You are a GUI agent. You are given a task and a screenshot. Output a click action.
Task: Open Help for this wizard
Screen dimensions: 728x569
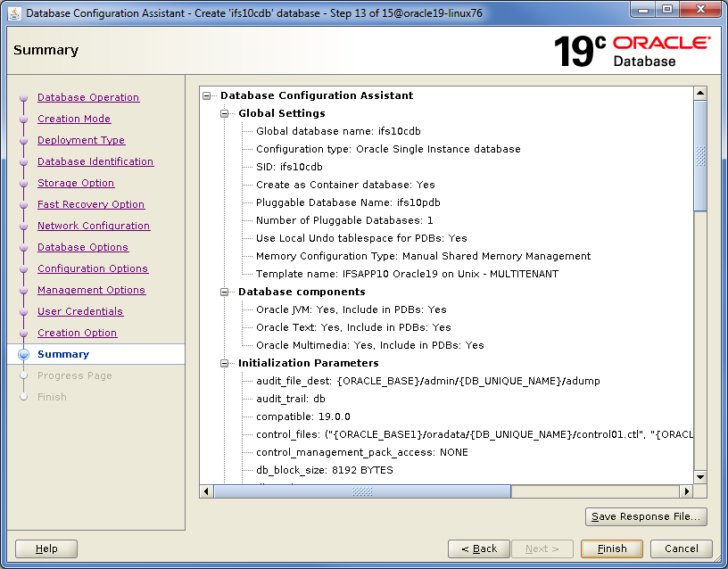(x=46, y=548)
